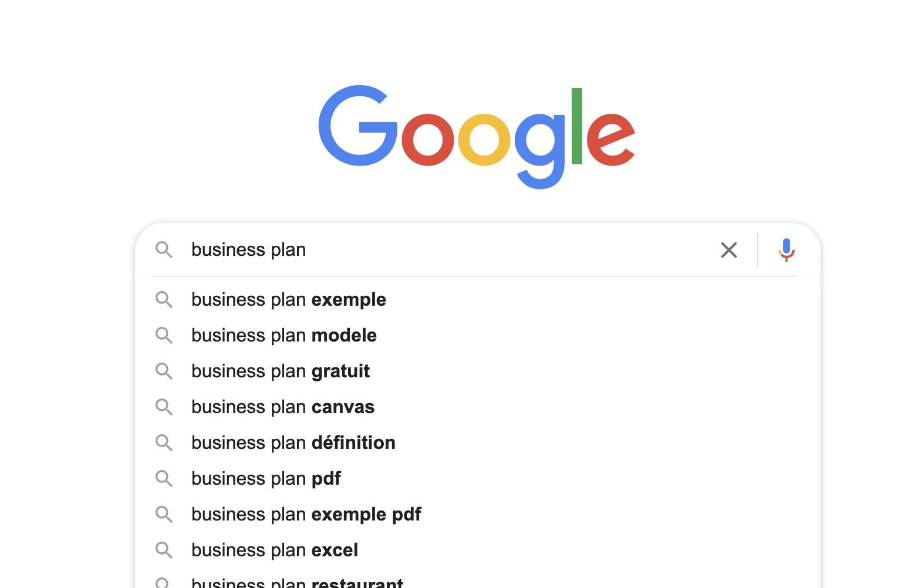918x588 pixels.
Task: Click the search icon next to 'business plan excel'
Action: (x=164, y=550)
